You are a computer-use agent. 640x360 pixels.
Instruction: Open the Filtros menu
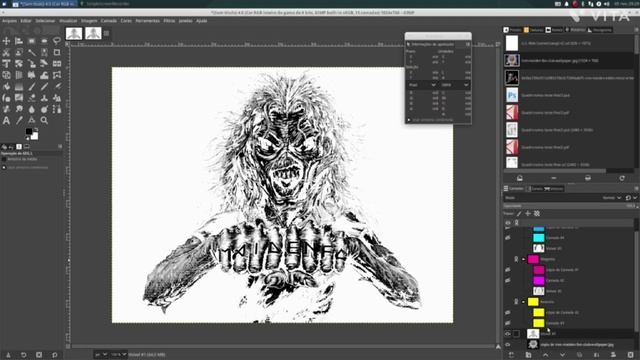pos(169,21)
